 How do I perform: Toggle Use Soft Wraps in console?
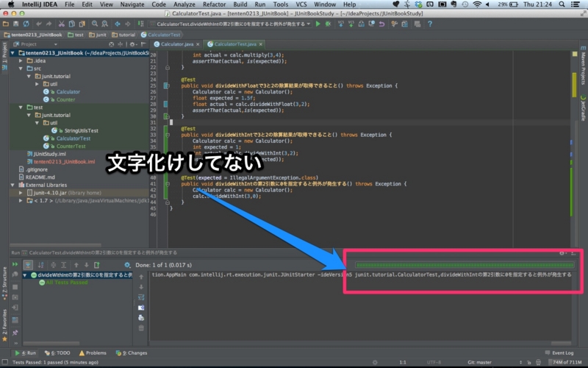click(141, 297)
